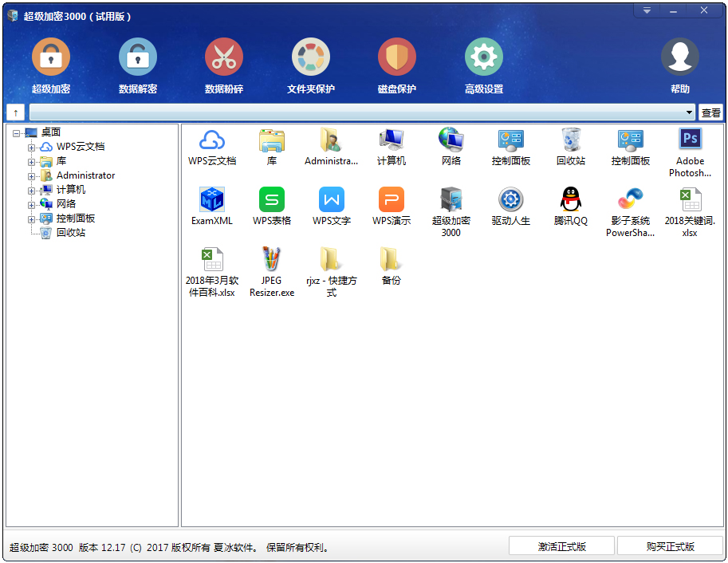Select 回收站 in the folder tree
The height and width of the screenshot is (563, 728).
pos(70,233)
